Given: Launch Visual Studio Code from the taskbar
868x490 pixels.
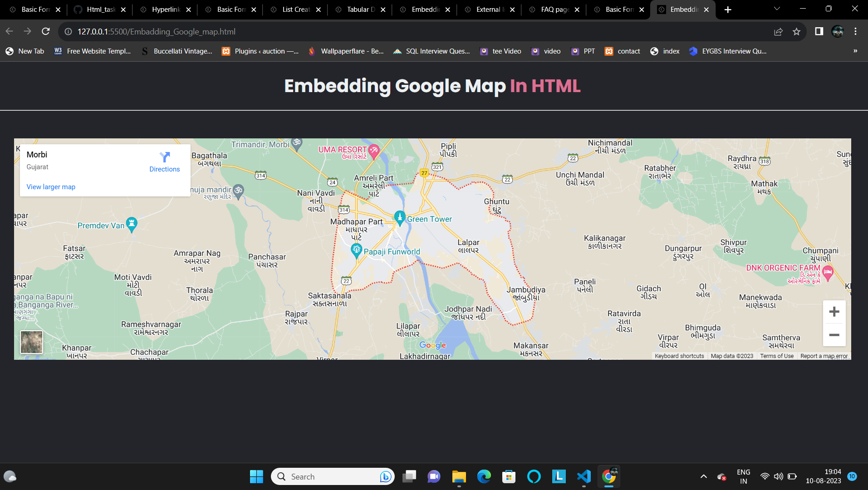Looking at the screenshot, I should (584, 476).
